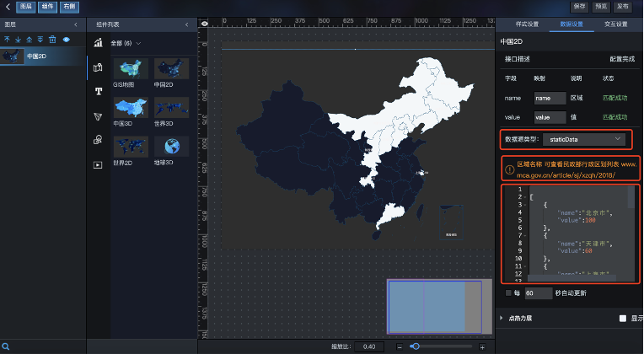Click the 缩放比 0.40 zoom input

click(x=369, y=346)
